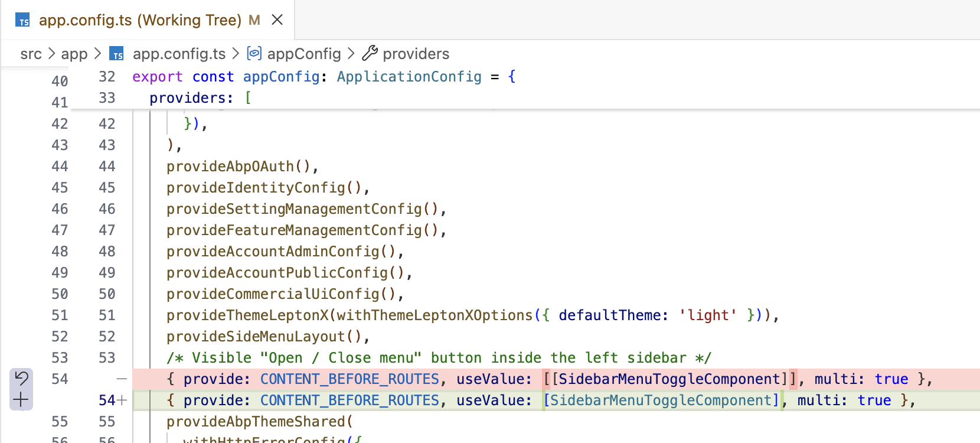
Task: Click the appConfig symbol icon in breadcrumb
Action: (x=254, y=54)
